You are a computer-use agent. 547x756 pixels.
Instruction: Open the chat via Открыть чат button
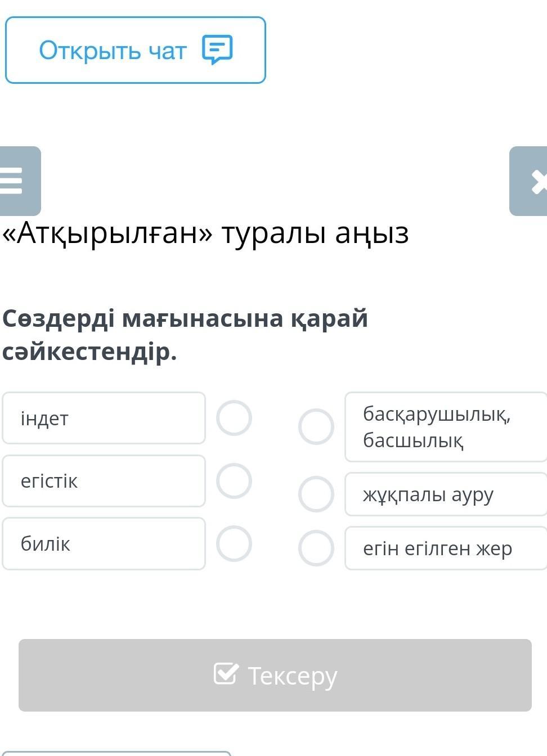coord(136,50)
